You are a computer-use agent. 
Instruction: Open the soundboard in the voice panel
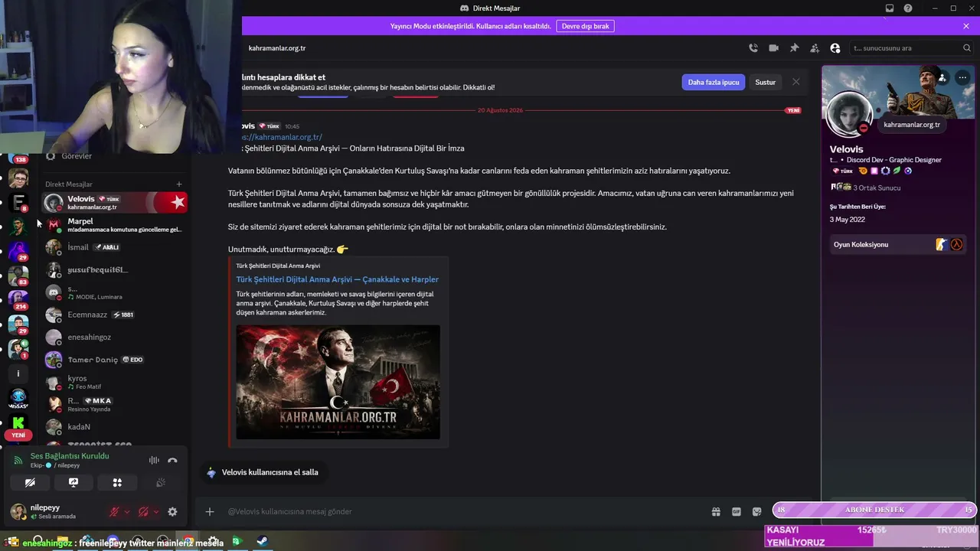click(161, 483)
